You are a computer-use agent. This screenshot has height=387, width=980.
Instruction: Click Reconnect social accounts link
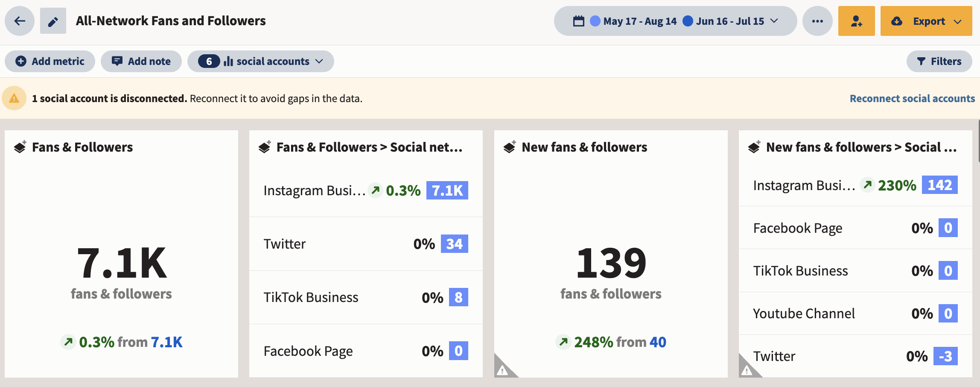click(x=912, y=99)
